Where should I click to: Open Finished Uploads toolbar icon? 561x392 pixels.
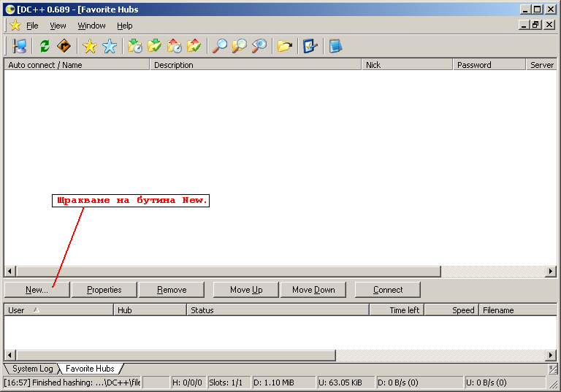point(194,46)
